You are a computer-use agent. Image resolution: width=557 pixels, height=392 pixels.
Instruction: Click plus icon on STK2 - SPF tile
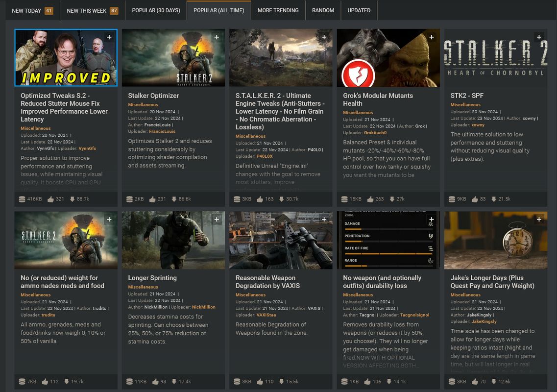coord(539,37)
